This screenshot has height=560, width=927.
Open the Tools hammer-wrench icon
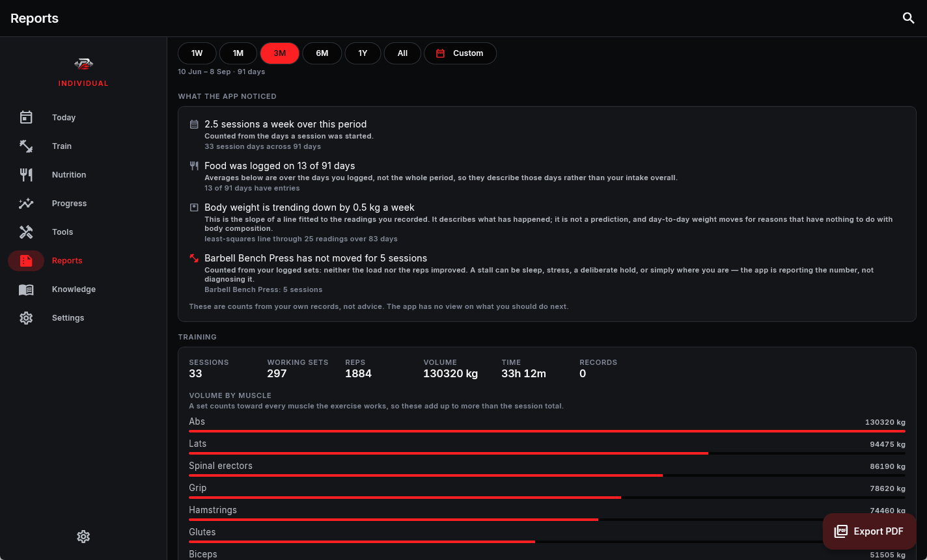(26, 232)
